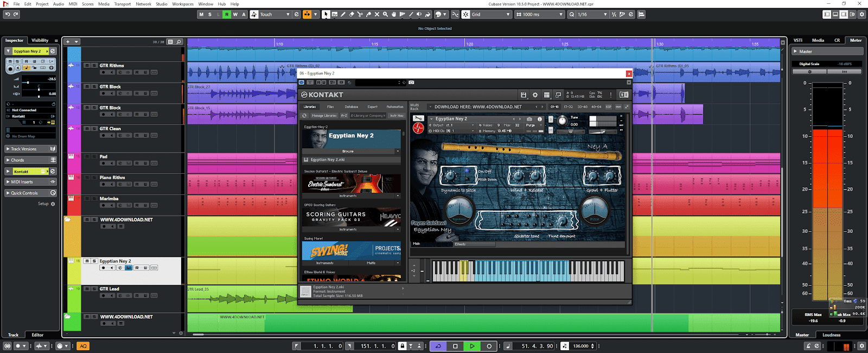Switch to Kontakt Database tab

coord(352,107)
